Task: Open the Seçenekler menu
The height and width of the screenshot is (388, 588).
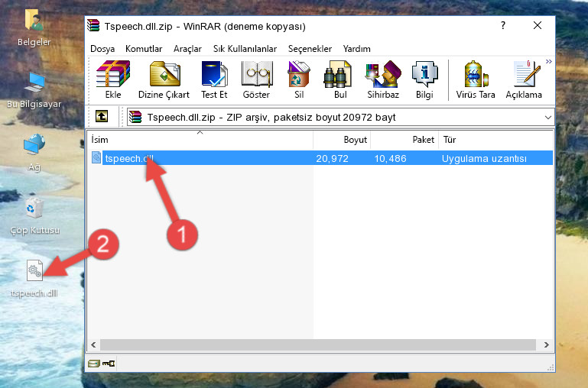Action: click(310, 49)
